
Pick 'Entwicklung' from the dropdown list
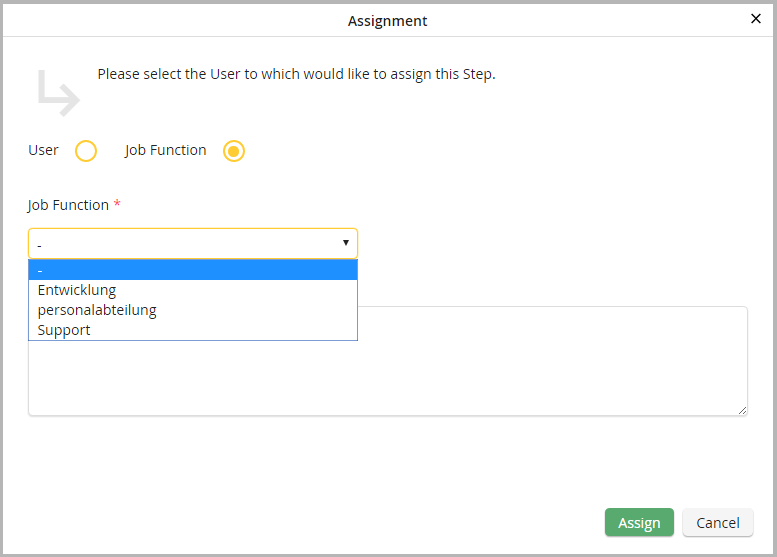coord(77,290)
